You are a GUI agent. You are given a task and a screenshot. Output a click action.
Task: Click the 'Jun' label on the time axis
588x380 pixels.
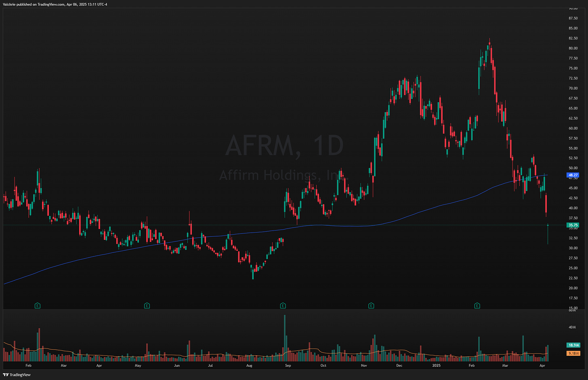point(176,365)
